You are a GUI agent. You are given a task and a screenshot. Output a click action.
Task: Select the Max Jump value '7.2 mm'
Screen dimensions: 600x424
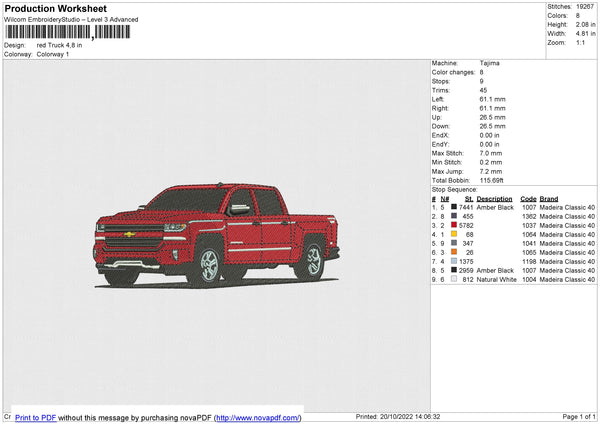pos(491,171)
